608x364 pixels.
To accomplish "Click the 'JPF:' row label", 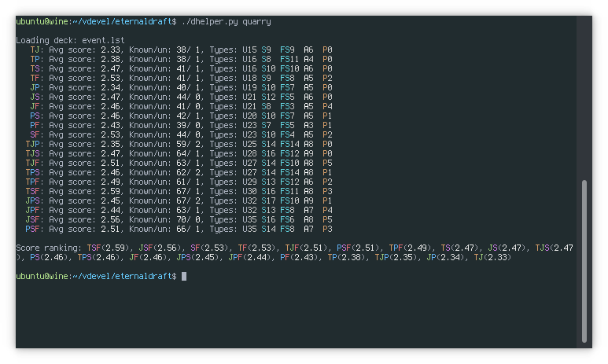I will pyautogui.click(x=35, y=210).
